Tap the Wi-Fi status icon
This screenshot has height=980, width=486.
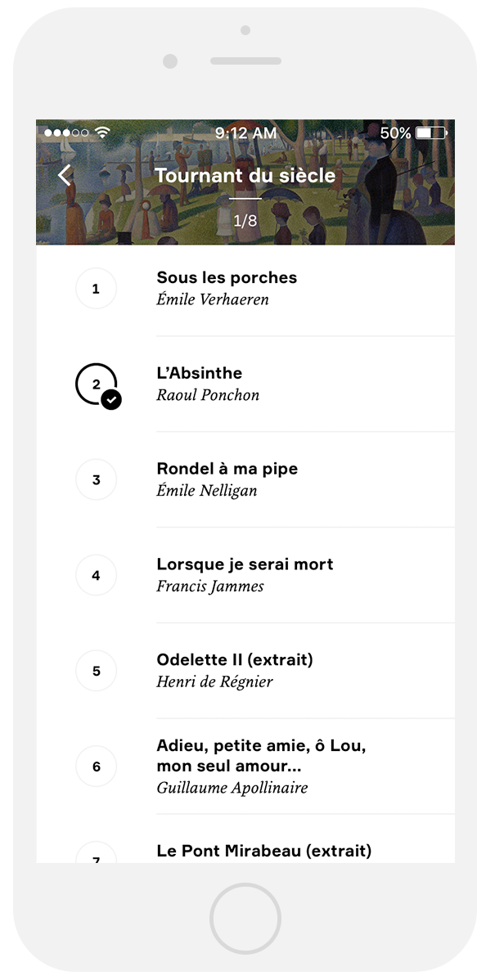[102, 132]
